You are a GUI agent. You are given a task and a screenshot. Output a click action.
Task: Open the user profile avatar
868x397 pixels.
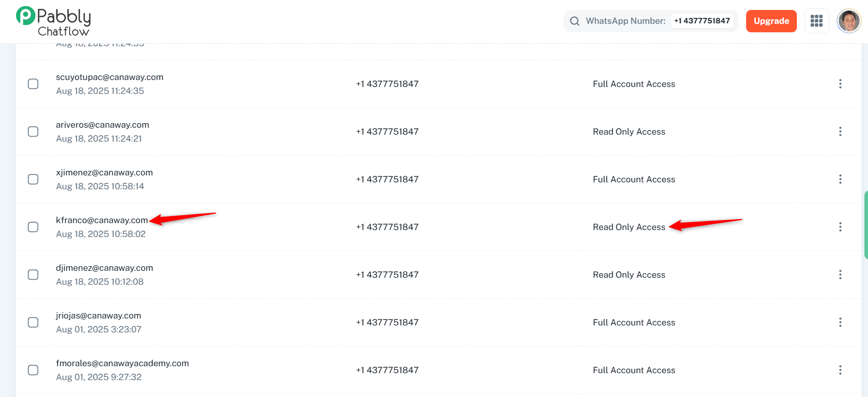(x=849, y=21)
